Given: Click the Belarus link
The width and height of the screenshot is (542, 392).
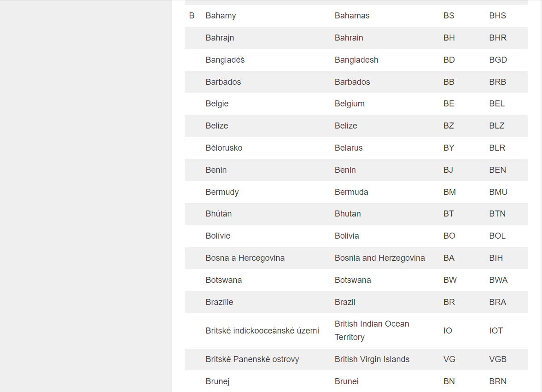Looking at the screenshot, I should [348, 148].
